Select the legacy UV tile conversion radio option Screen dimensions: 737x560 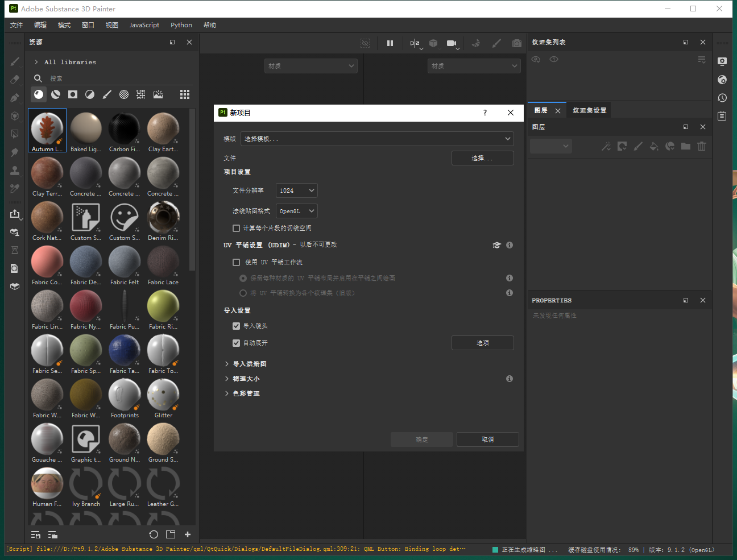[243, 293]
